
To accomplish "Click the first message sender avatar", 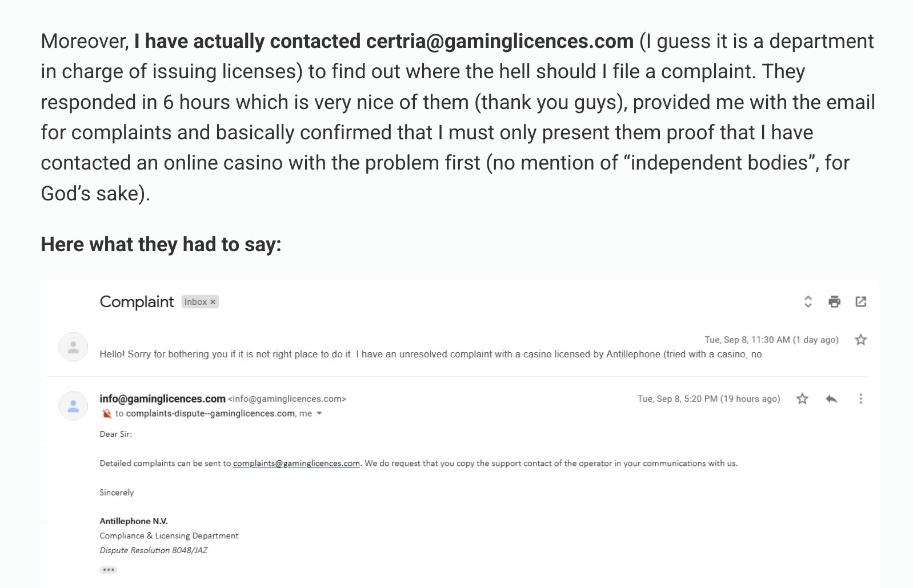I will [73, 347].
